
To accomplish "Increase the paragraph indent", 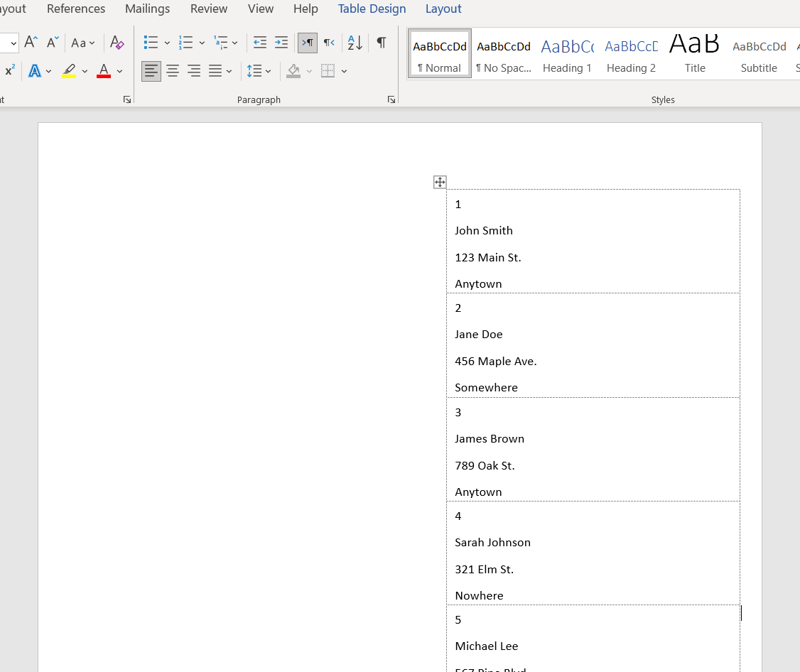I will coord(281,43).
